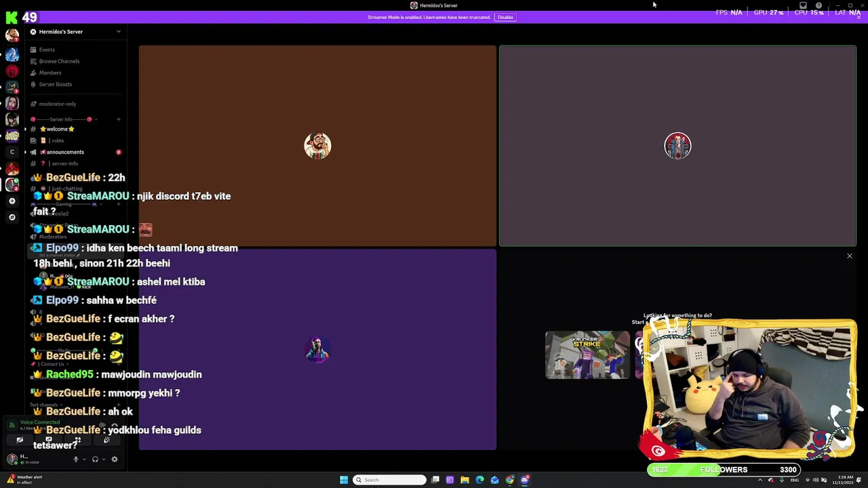The height and width of the screenshot is (488, 868).
Task: Open the Krunker Strike activity thumbnail
Action: point(587,354)
